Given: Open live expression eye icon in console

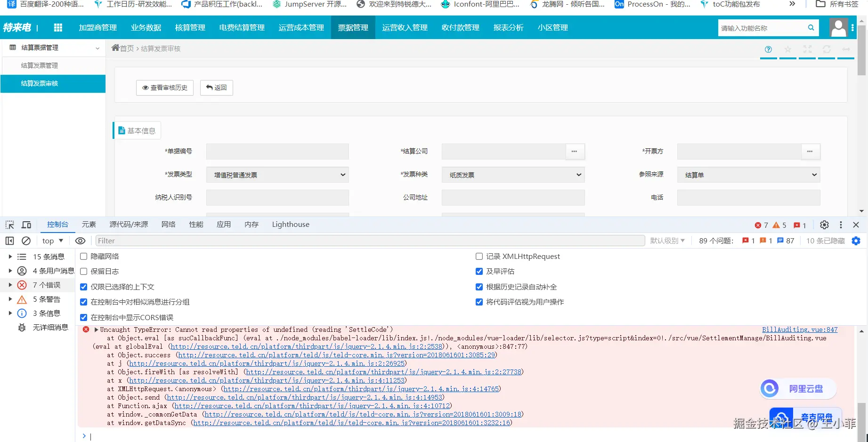Looking at the screenshot, I should pos(81,241).
